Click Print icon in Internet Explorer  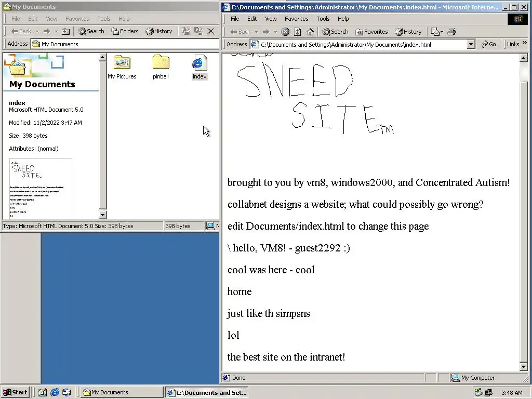click(x=451, y=32)
